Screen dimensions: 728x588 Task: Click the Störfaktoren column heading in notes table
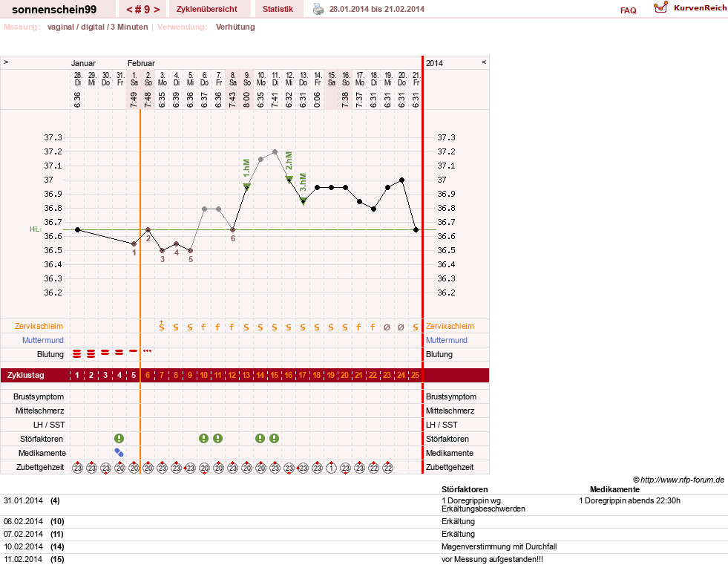coord(465,489)
